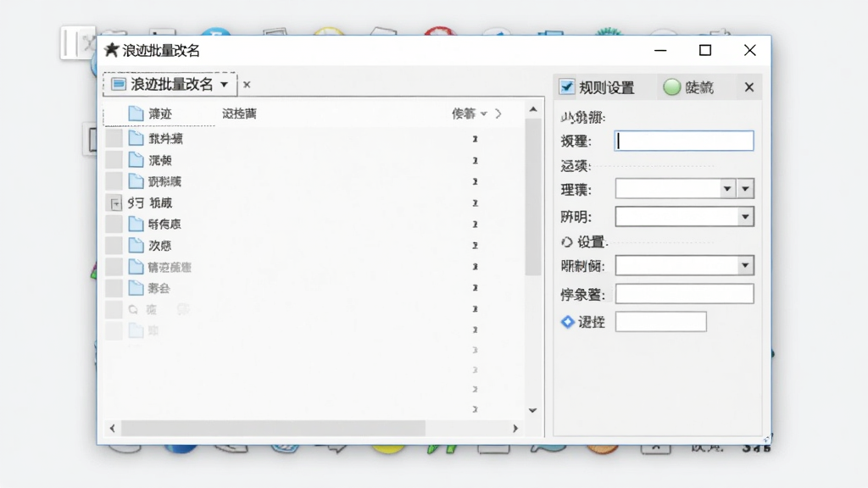Viewport: 868px width, 488px height.
Task: Collapse the tree node using its boxed toggle
Action: [115, 203]
